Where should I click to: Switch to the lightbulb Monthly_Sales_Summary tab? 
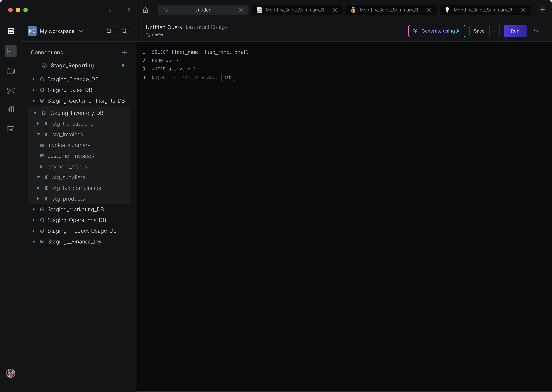pyautogui.click(x=484, y=10)
